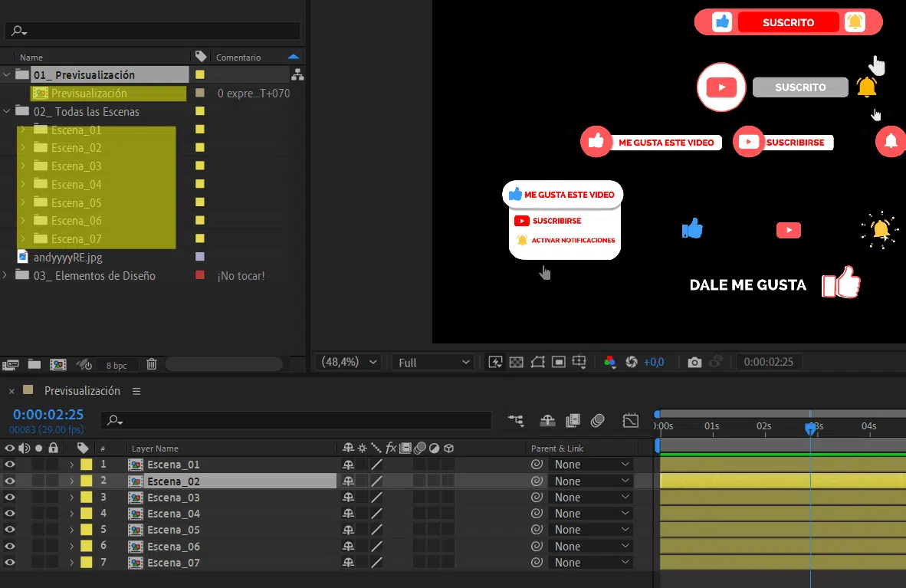
Task: Reset exposure icon in viewer
Action: pos(632,362)
